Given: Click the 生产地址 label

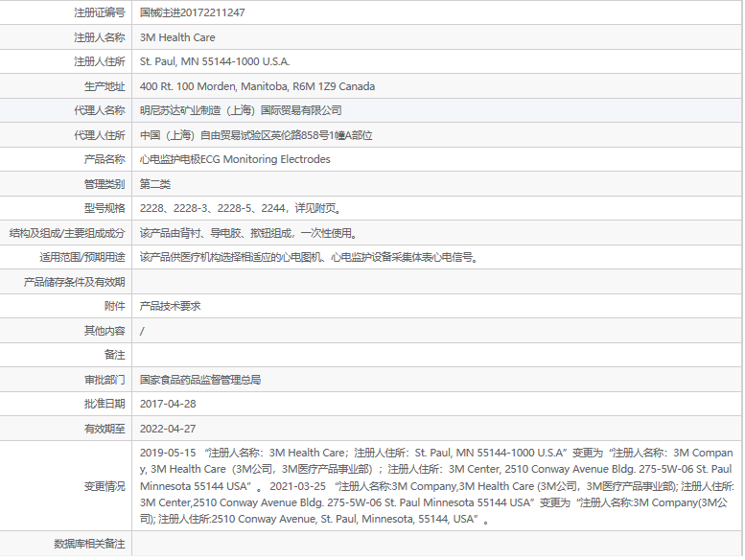Looking at the screenshot, I should [105, 86].
